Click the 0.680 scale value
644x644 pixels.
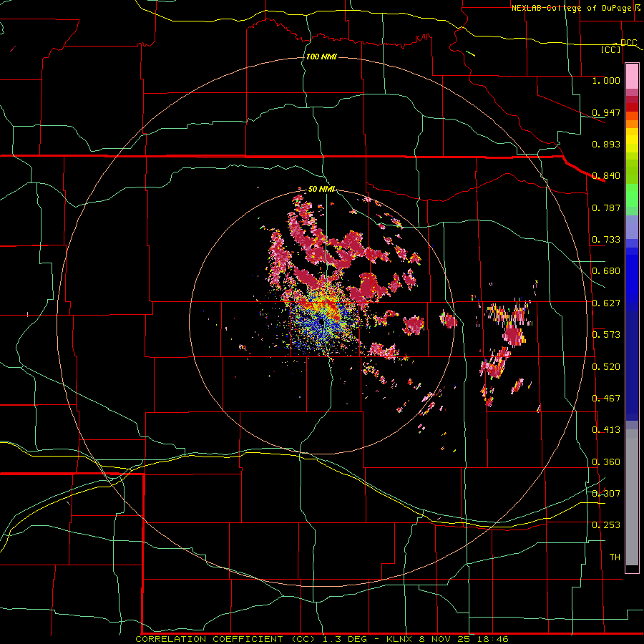click(x=606, y=271)
